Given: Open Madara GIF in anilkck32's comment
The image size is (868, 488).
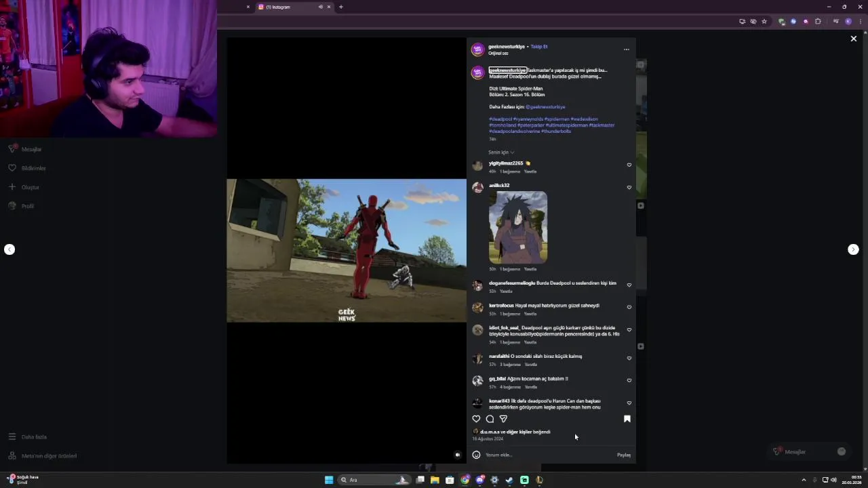Looking at the screenshot, I should (518, 227).
